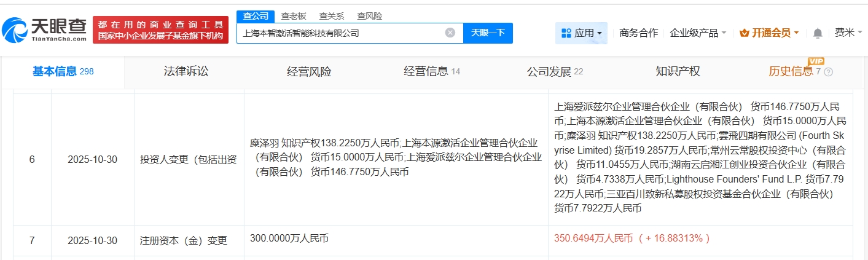Switch to the 查公司 search tab
This screenshot has height=260, width=868.
(x=256, y=16)
